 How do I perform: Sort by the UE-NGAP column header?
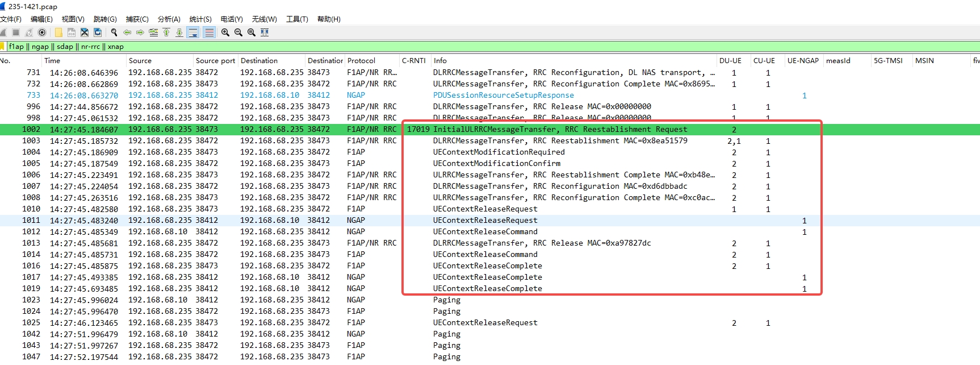[803, 61]
